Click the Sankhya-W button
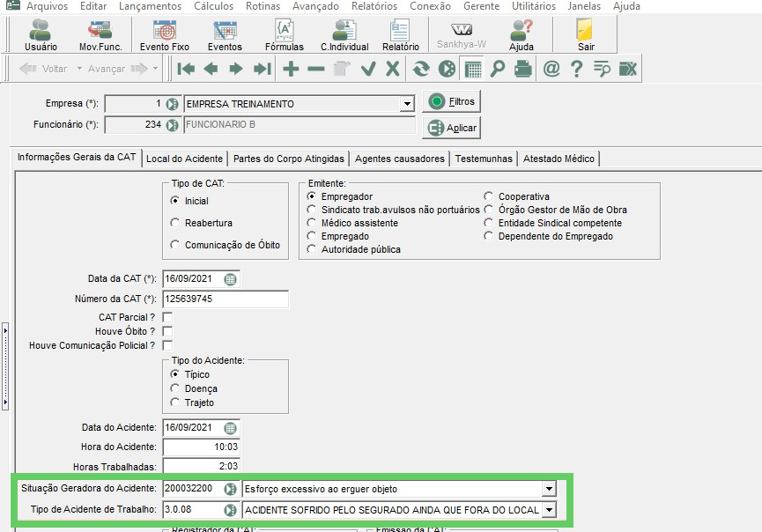Image resolution: width=762 pixels, height=532 pixels. tap(462, 35)
